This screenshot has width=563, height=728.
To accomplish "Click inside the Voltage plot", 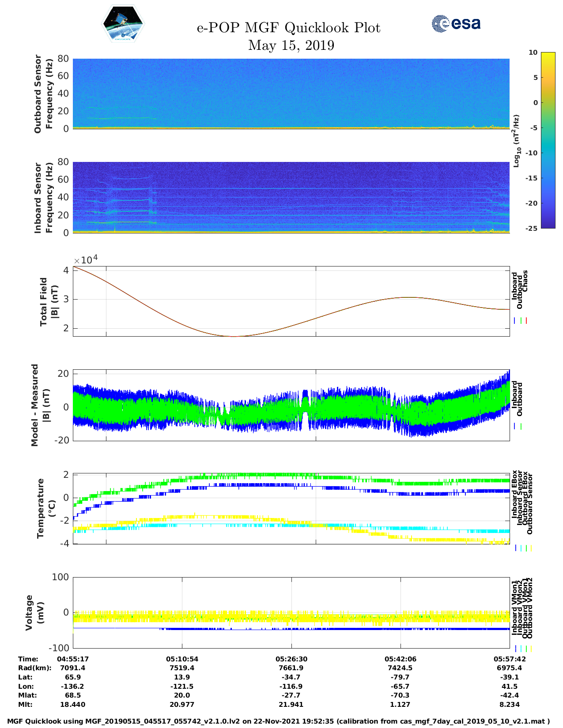I will click(x=291, y=613).
